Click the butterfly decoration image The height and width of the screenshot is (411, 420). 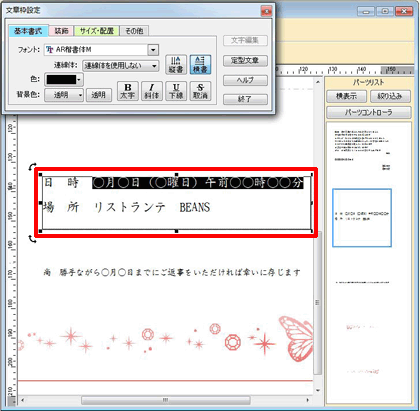click(x=295, y=339)
